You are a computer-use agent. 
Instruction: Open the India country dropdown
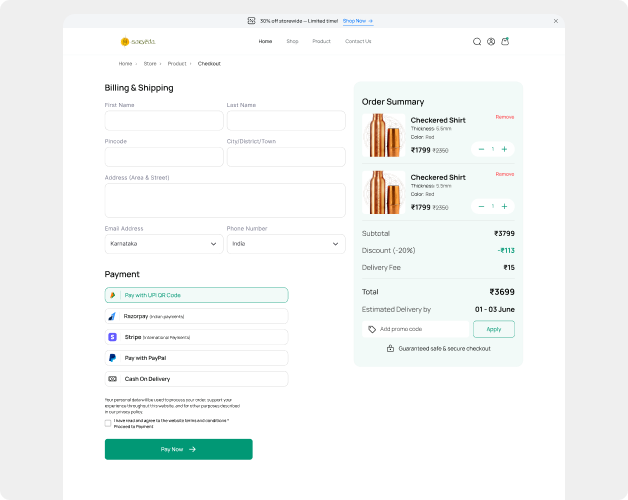coord(286,244)
